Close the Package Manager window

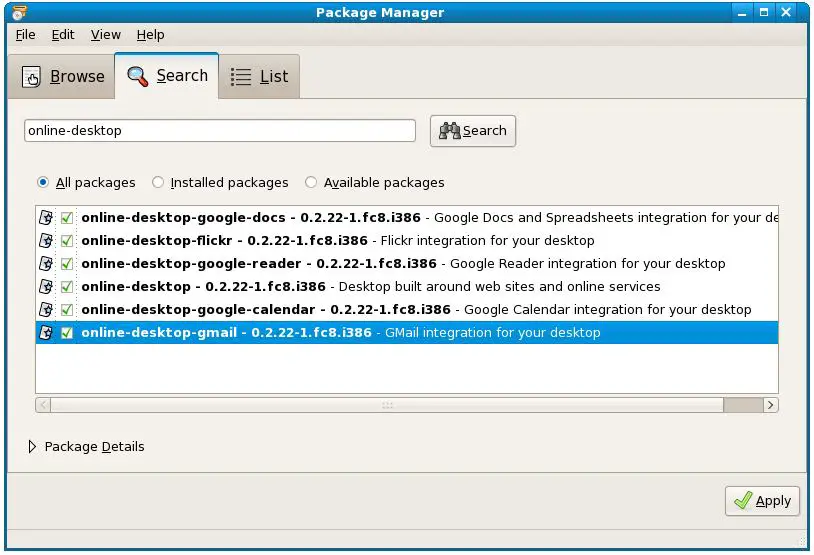pyautogui.click(x=786, y=12)
